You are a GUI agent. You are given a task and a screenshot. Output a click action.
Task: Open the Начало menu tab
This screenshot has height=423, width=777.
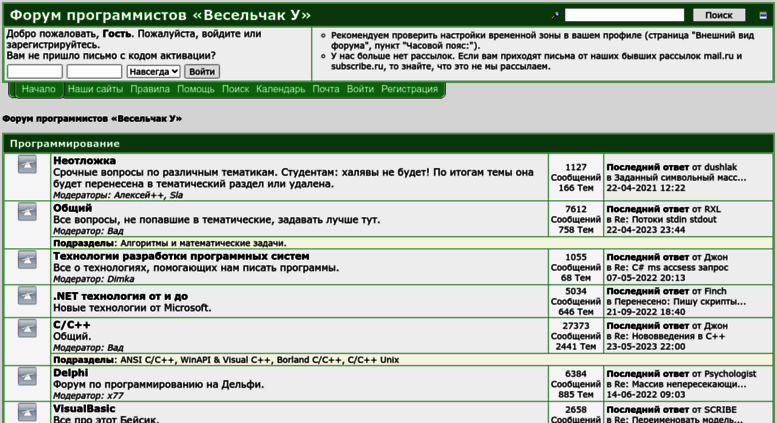(x=39, y=89)
